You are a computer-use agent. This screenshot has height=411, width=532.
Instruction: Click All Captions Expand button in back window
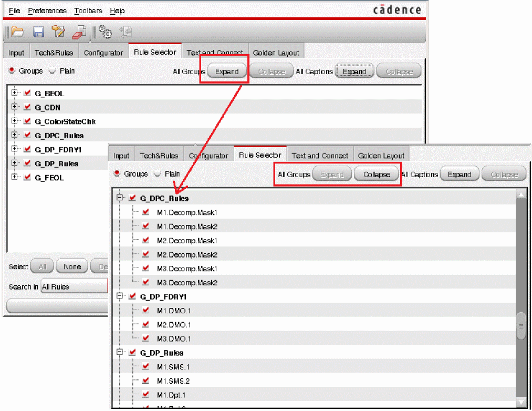(x=354, y=71)
